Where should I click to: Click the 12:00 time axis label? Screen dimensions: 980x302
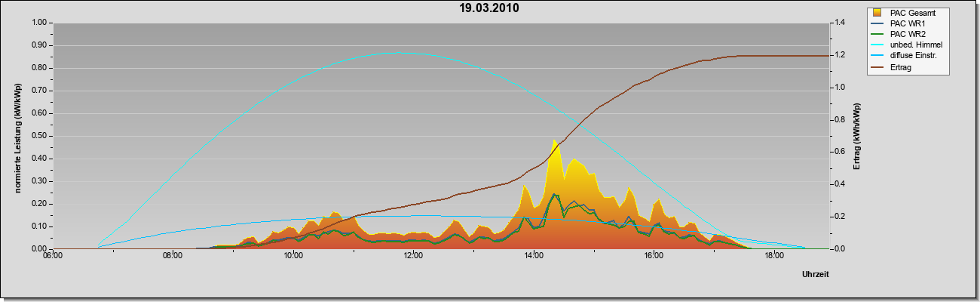click(x=413, y=257)
